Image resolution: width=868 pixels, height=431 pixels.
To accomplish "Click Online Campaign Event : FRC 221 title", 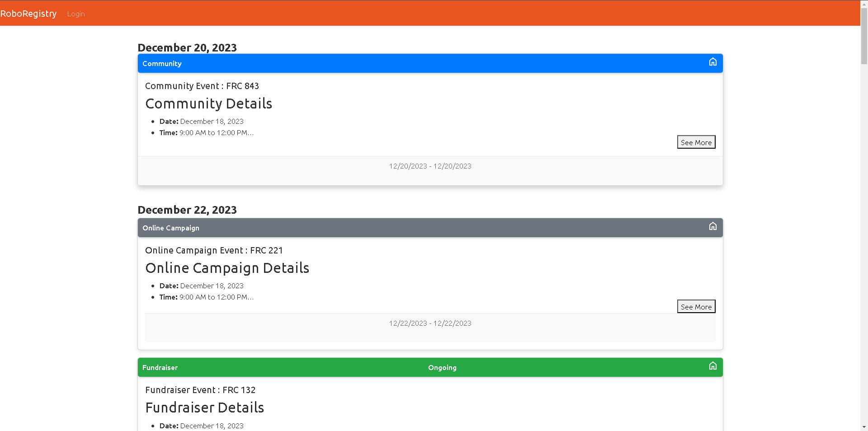I will click(x=214, y=250).
